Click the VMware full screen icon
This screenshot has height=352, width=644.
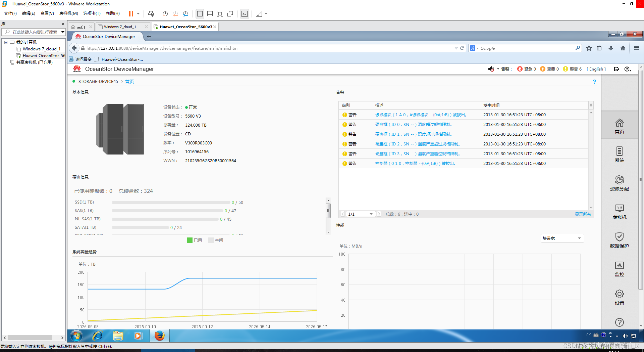[220, 14]
